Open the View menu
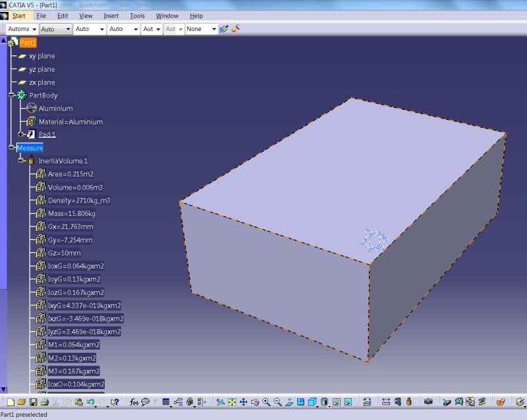The image size is (527, 420). pos(86,16)
